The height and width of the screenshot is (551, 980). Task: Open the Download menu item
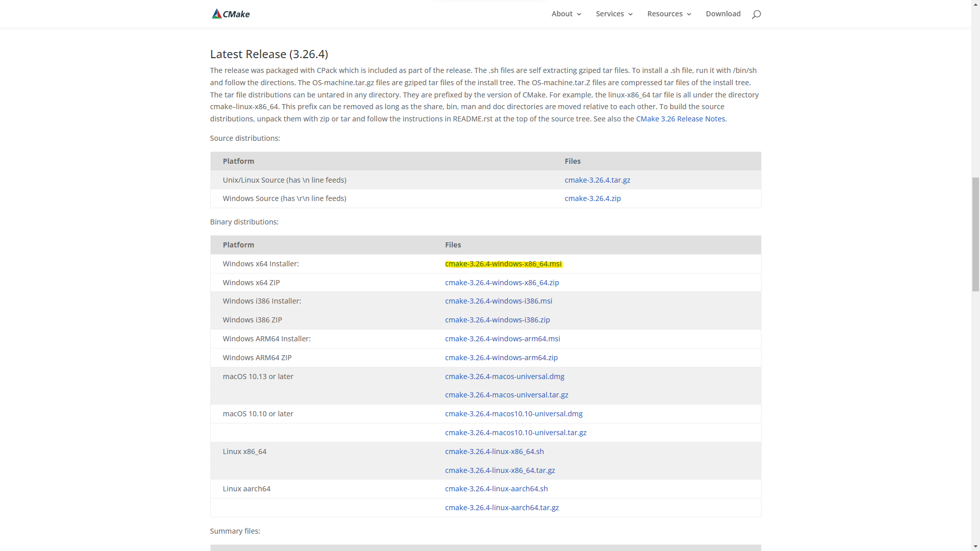pos(723,14)
